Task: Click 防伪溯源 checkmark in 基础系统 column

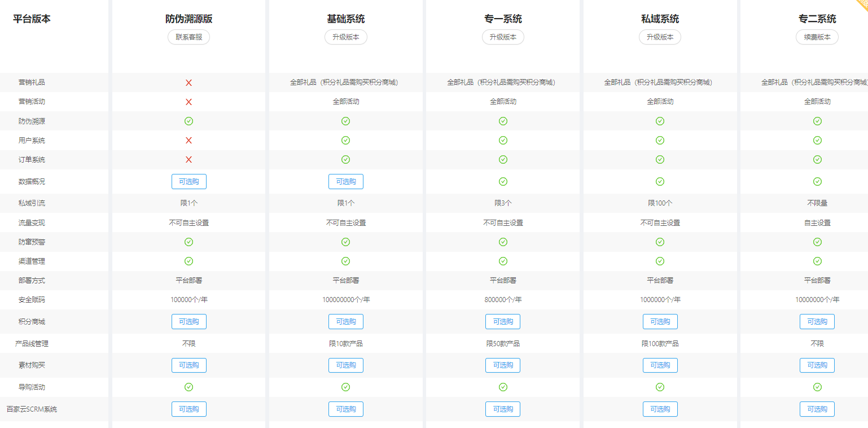Action: point(346,121)
